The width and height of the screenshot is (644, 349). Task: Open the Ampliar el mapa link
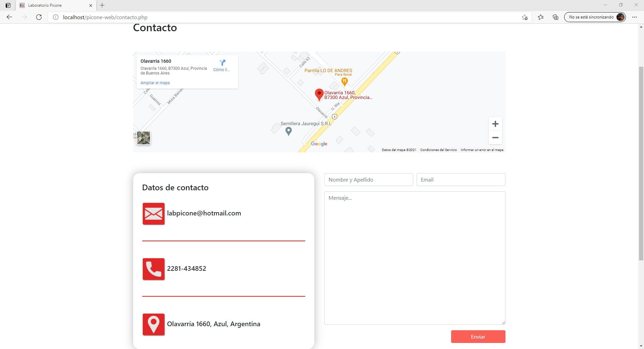coord(155,83)
